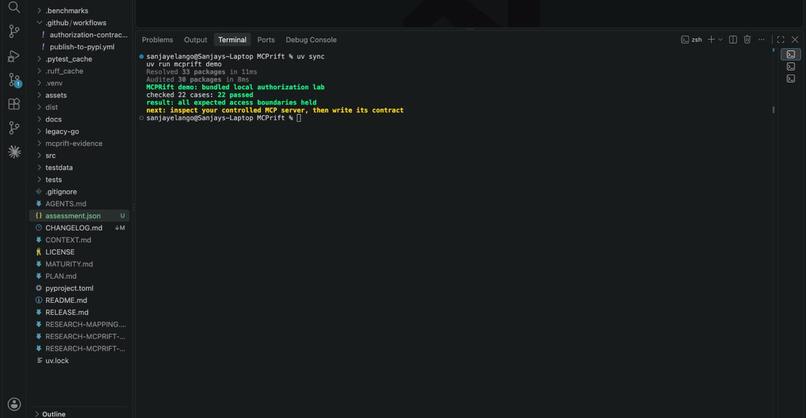Maximize the terminal panel size
Image resolution: width=806 pixels, height=418 pixels.
tap(780, 40)
